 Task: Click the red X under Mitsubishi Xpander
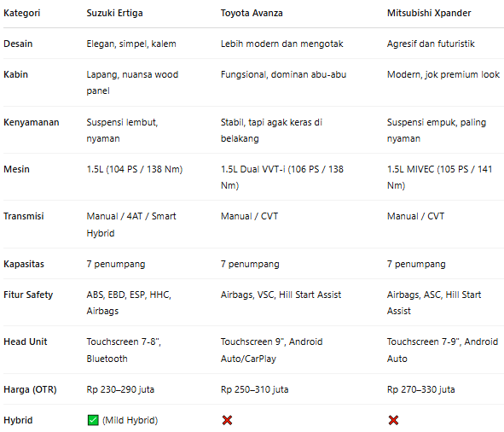(x=393, y=420)
